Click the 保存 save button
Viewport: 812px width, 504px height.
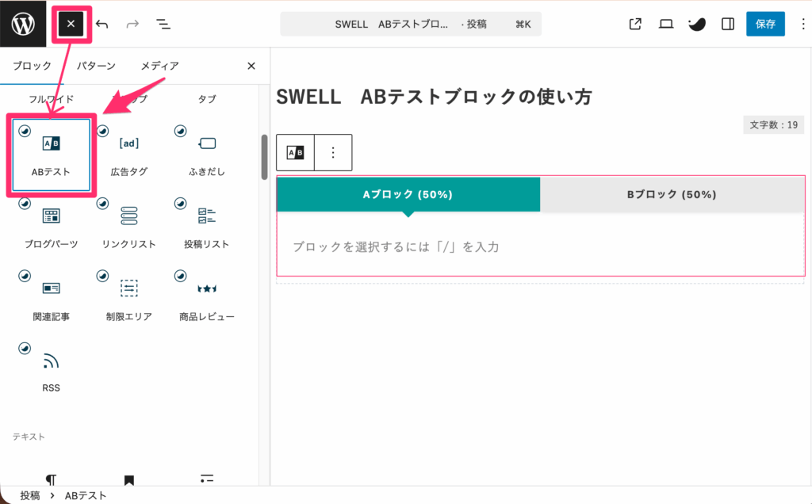765,24
